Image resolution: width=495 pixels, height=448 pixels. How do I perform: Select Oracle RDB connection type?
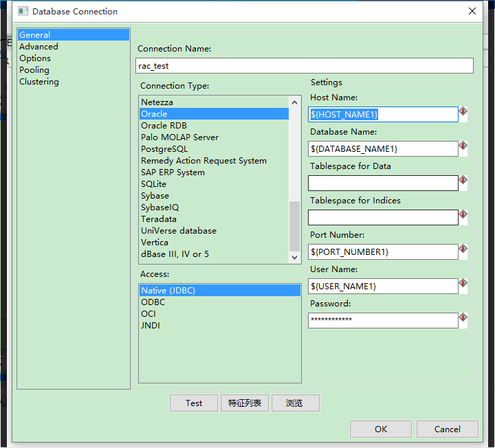click(214, 126)
